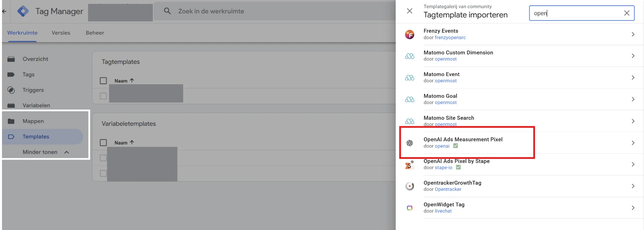The width and height of the screenshot is (644, 230).
Task: Click the Frenzy Events logo icon
Action: tap(410, 34)
